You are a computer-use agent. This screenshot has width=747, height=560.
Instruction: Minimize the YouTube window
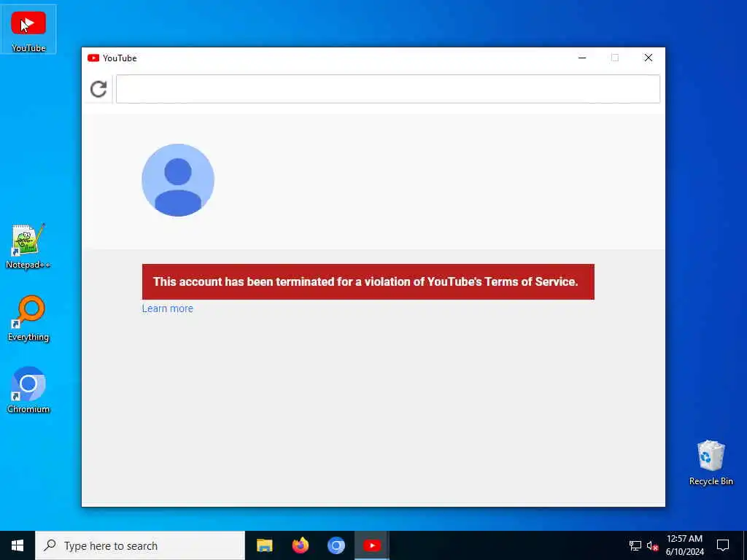click(582, 58)
